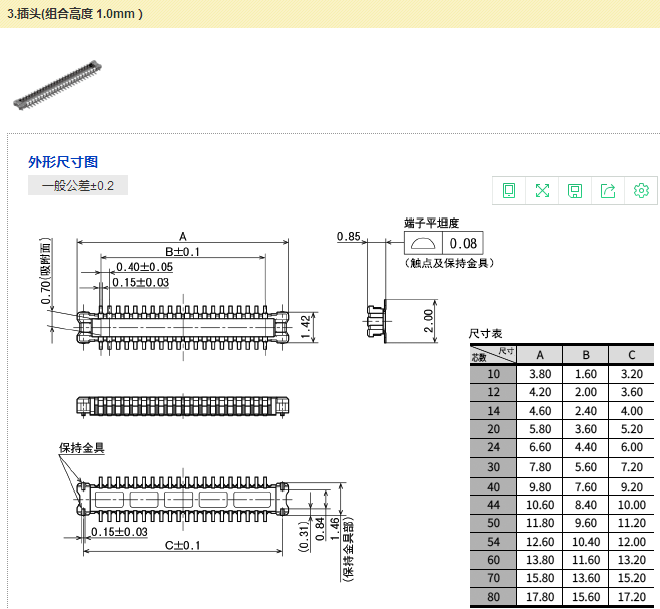Click column header A in dimension table
This screenshot has width=660, height=609.
pyautogui.click(x=540, y=355)
